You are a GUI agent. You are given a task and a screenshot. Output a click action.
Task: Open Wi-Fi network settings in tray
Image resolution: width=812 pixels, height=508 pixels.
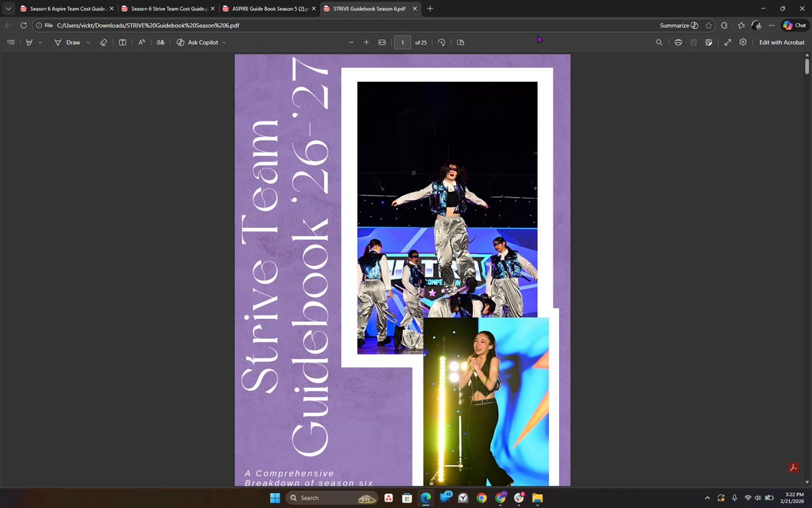click(748, 498)
